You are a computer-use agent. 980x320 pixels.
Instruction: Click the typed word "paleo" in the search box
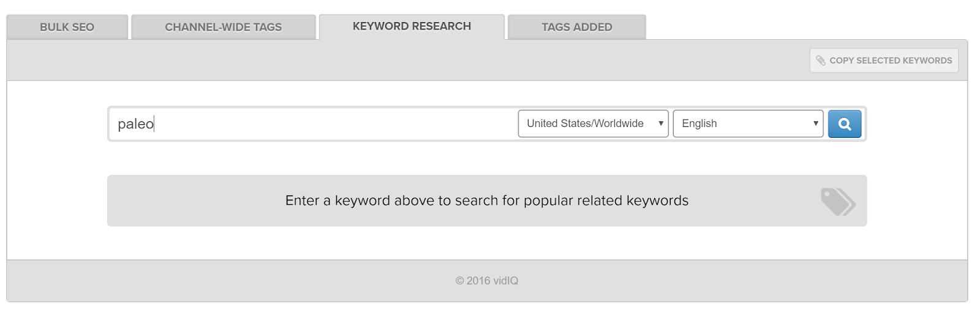click(135, 124)
